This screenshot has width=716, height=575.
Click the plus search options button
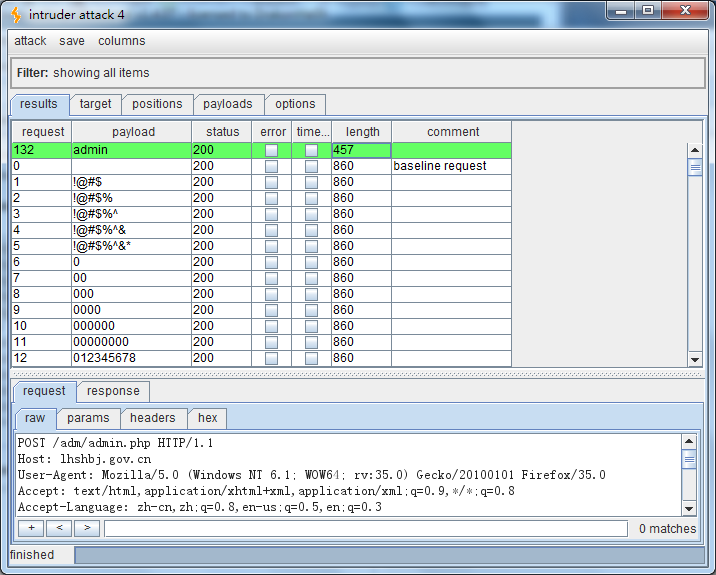(x=31, y=528)
